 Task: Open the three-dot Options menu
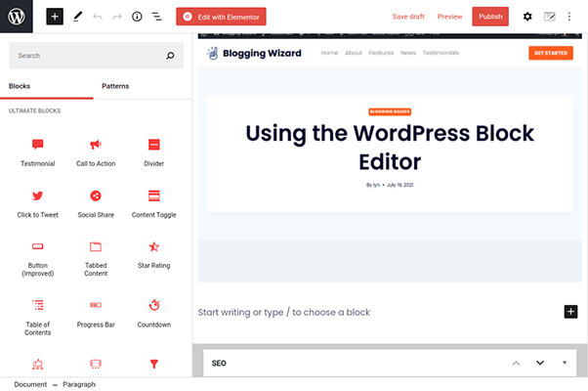coord(569,17)
